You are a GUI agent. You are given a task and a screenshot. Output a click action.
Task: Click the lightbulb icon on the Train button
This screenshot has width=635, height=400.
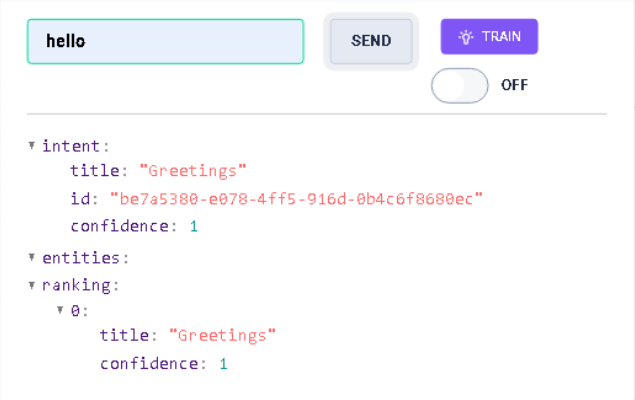[465, 37]
